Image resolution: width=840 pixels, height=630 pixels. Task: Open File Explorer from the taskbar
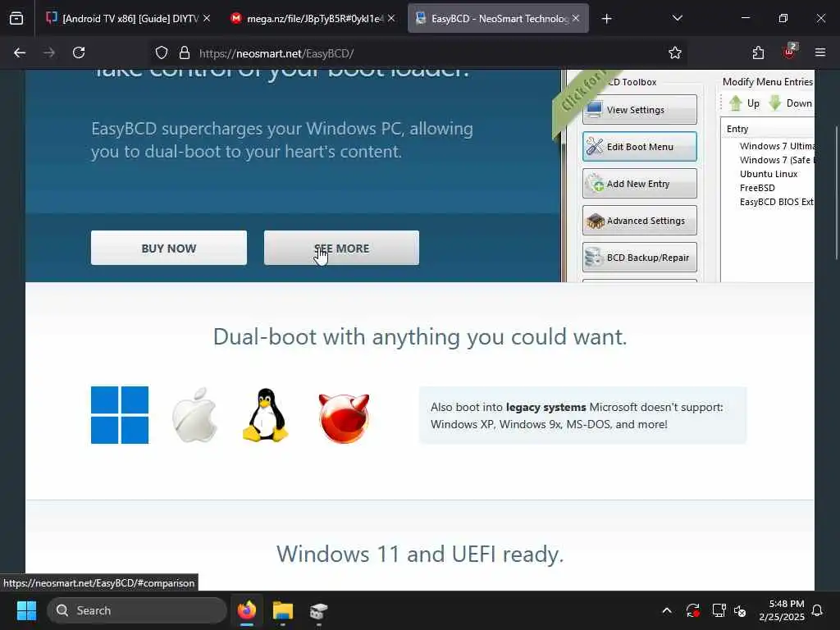(283, 610)
